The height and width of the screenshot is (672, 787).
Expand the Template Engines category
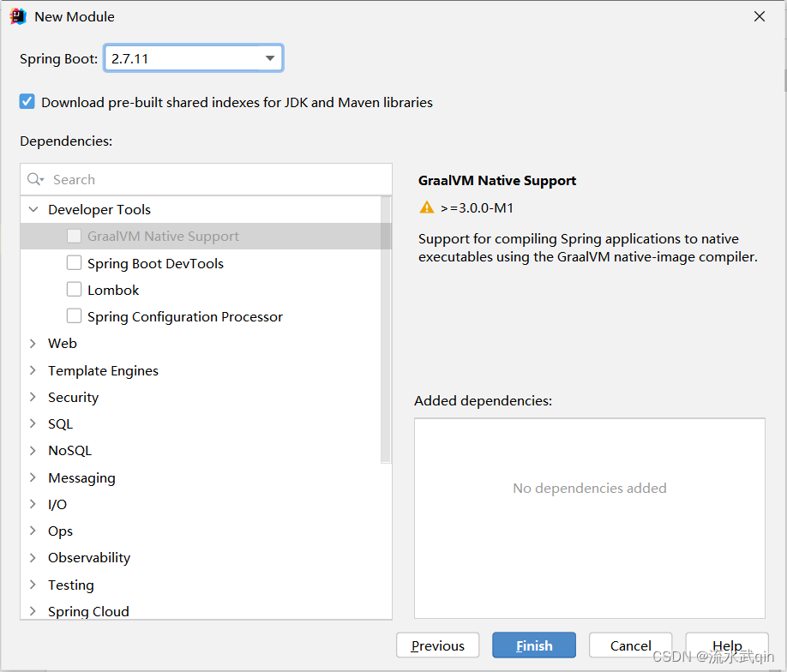tap(33, 370)
